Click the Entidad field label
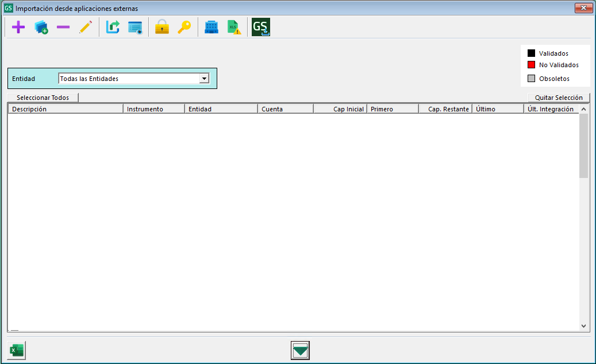This screenshot has width=596, height=364. (24, 79)
